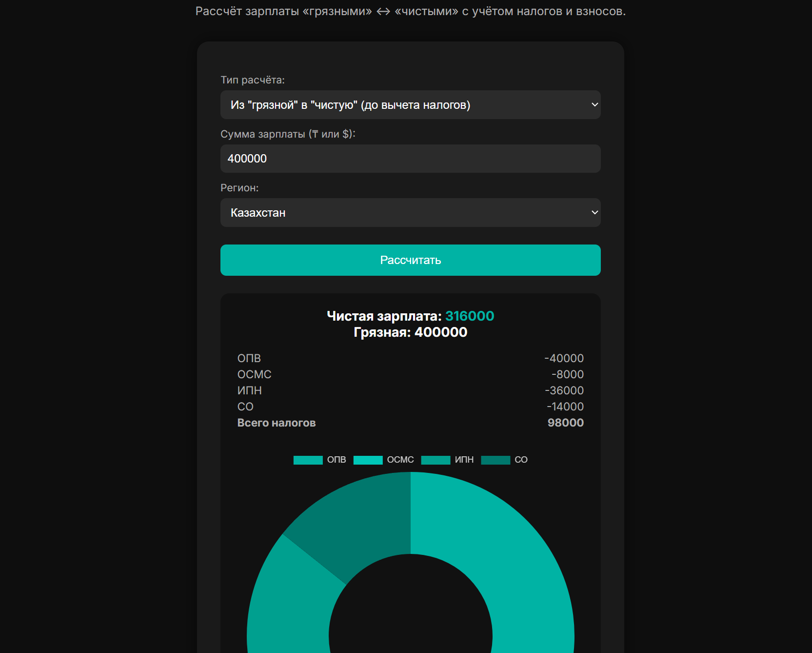The width and height of the screenshot is (812, 653).
Task: Open the region dropdown showing Казахстан
Action: pos(410,212)
